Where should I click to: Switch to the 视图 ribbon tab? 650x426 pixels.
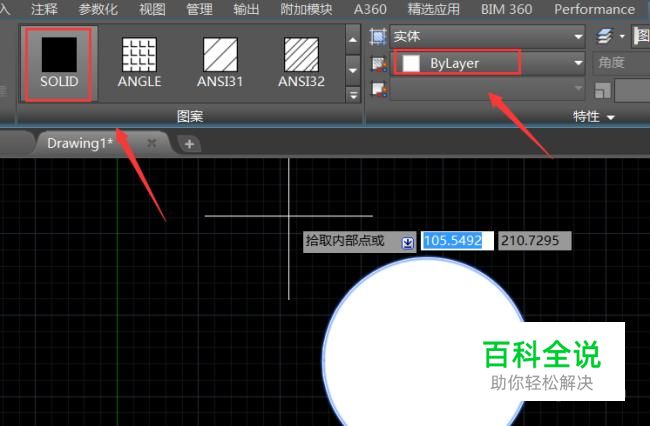click(x=152, y=9)
